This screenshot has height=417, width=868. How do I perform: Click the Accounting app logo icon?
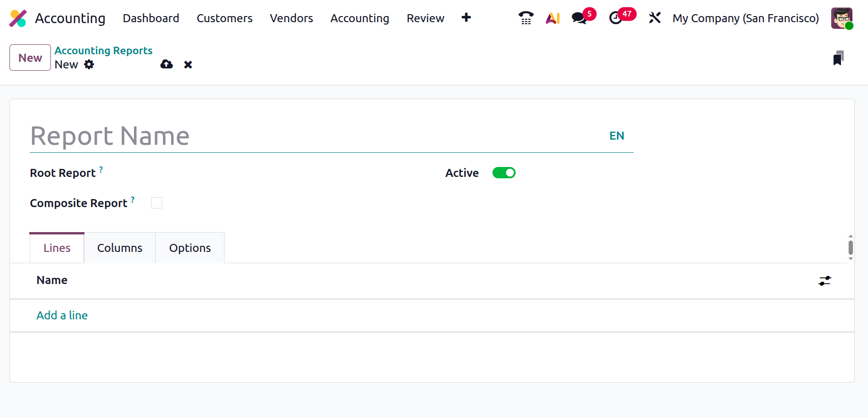coord(18,18)
